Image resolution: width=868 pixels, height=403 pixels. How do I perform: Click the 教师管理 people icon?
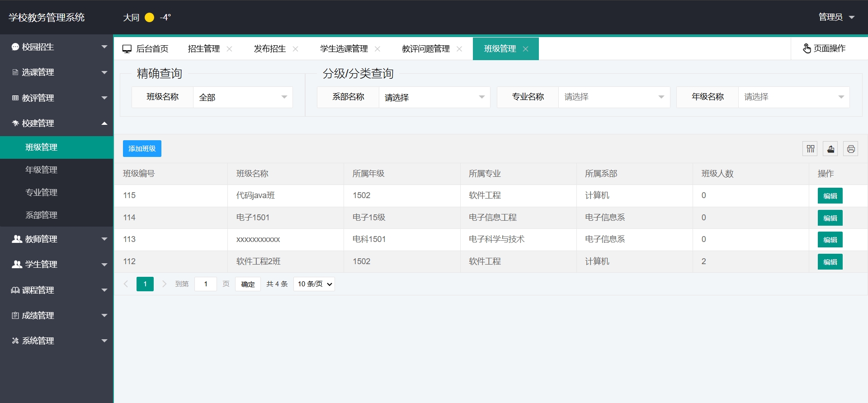(x=17, y=239)
